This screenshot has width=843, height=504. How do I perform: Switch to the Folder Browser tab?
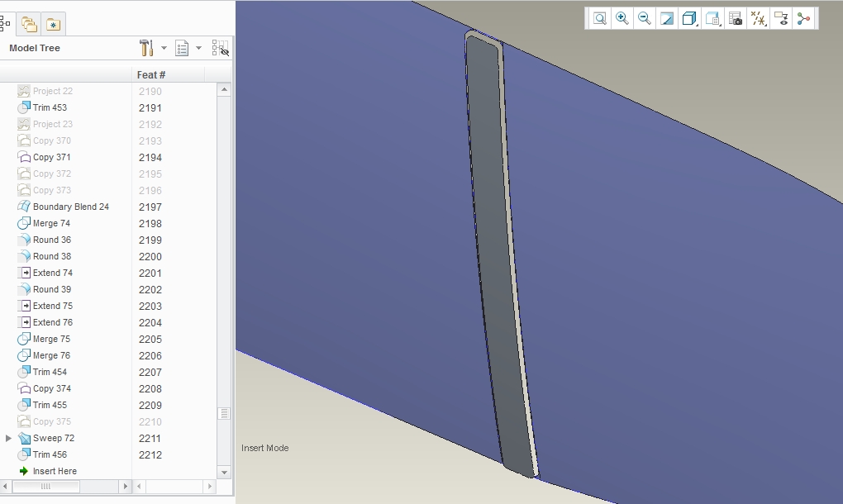coord(28,24)
